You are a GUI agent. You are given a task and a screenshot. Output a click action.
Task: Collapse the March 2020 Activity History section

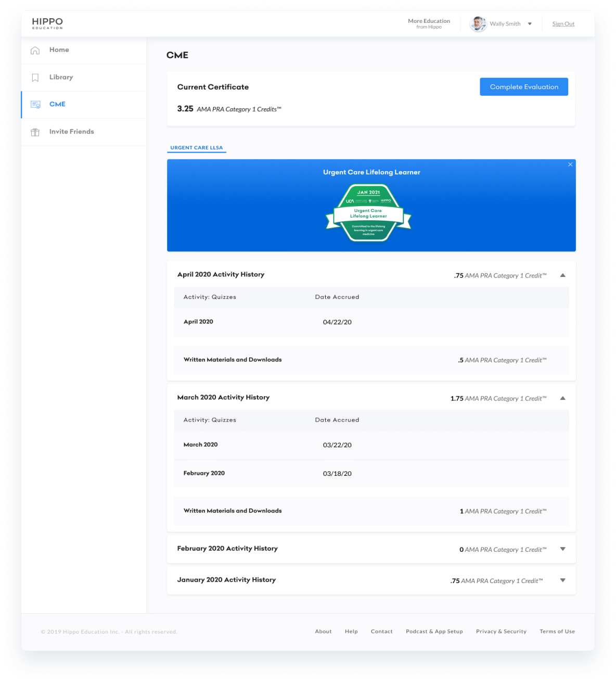(x=562, y=398)
